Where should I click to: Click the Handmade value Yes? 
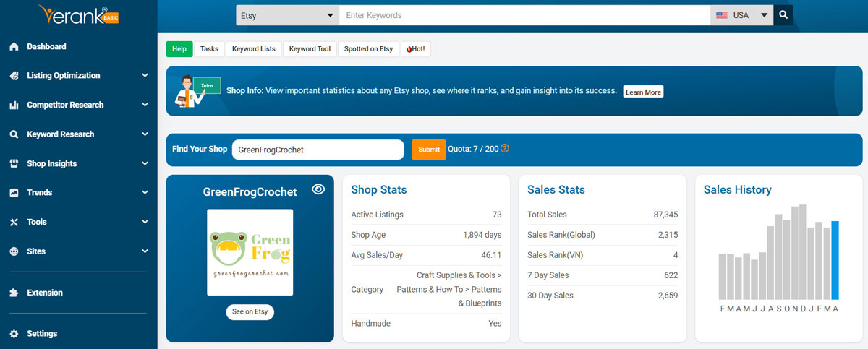tap(495, 324)
